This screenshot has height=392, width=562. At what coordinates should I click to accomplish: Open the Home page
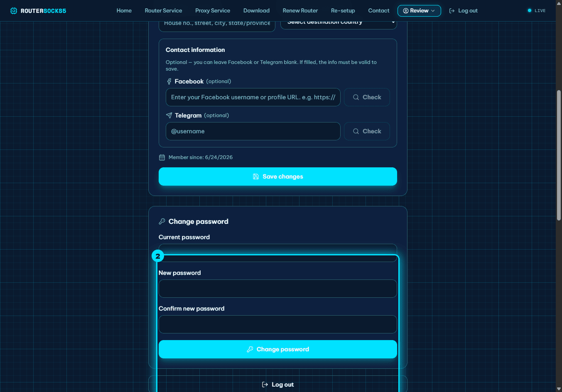[x=124, y=11]
